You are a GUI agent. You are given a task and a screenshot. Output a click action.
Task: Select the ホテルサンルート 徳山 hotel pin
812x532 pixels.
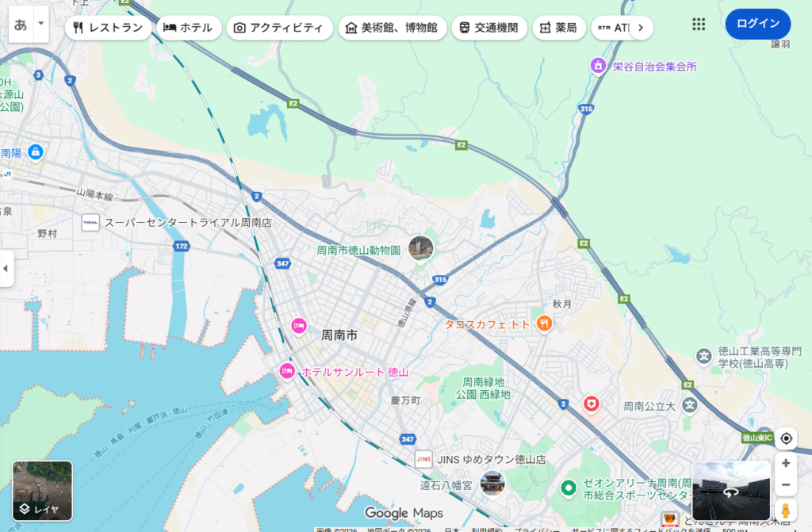click(287, 371)
